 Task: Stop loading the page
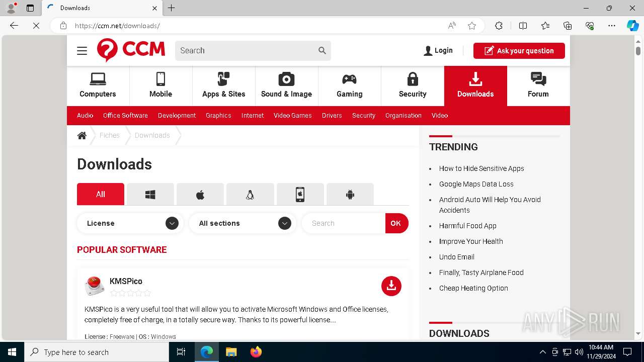pos(36,26)
